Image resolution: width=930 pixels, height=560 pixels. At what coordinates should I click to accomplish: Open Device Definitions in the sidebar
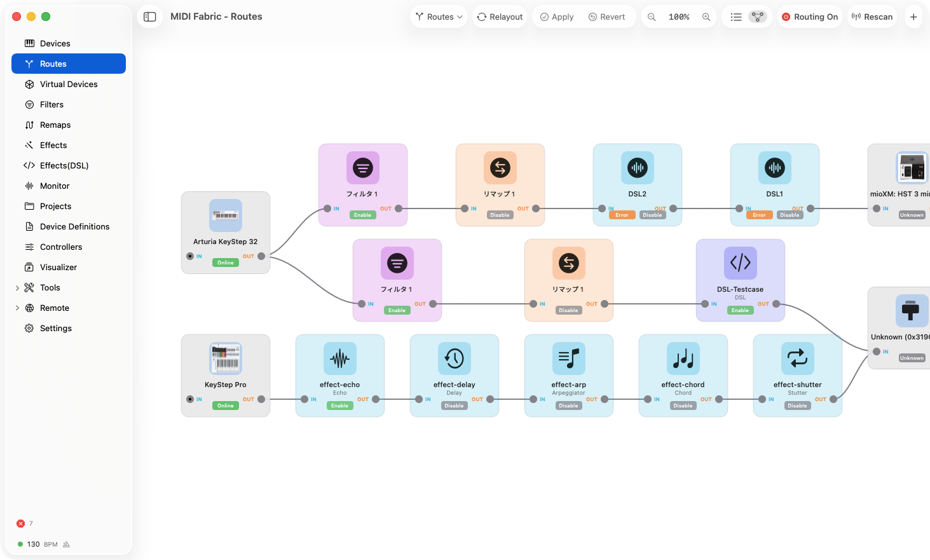69,227
